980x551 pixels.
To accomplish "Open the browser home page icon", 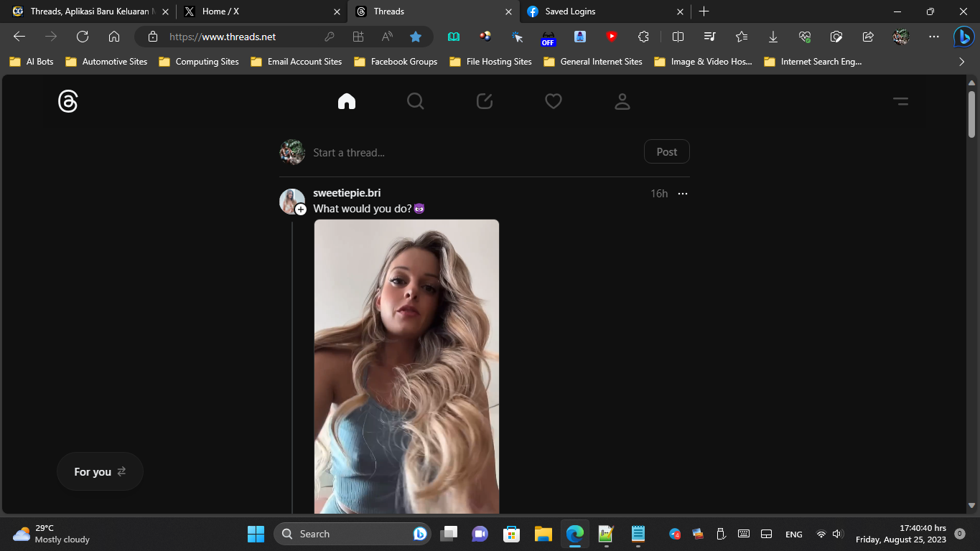I will (114, 37).
